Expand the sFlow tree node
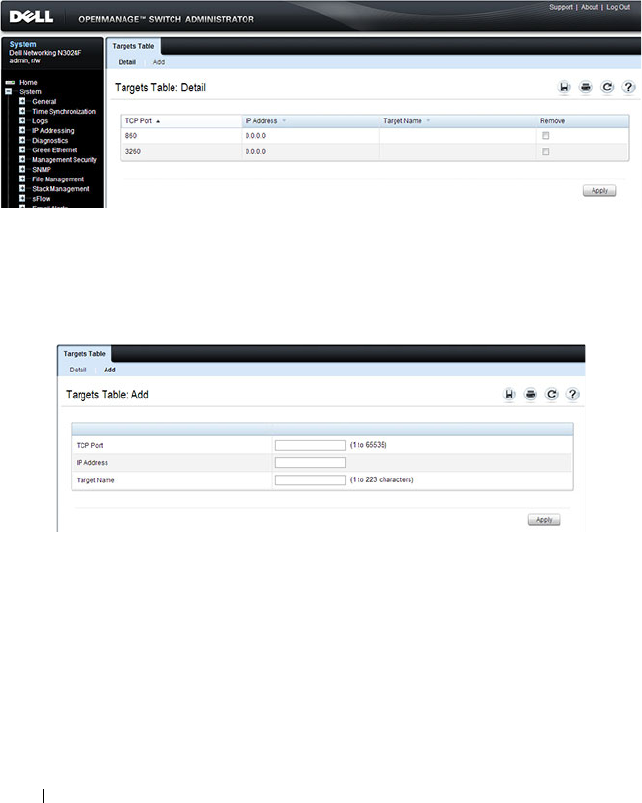Viewport: 642px width, 803px height. 22,198
